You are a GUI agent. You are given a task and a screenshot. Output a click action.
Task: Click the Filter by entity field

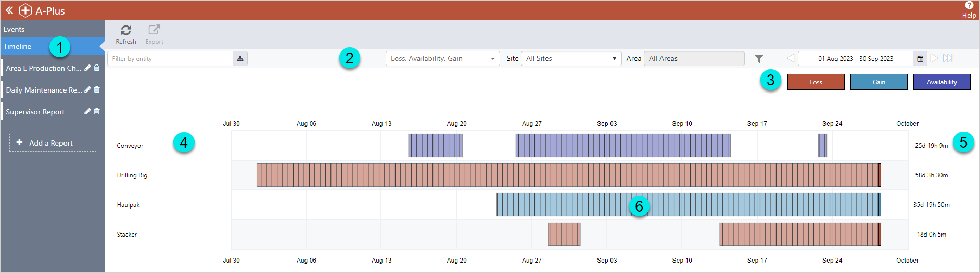coord(170,59)
